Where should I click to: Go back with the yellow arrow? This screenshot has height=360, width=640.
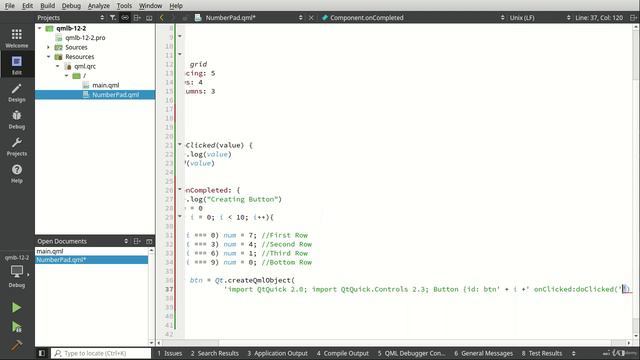[x=162, y=18]
